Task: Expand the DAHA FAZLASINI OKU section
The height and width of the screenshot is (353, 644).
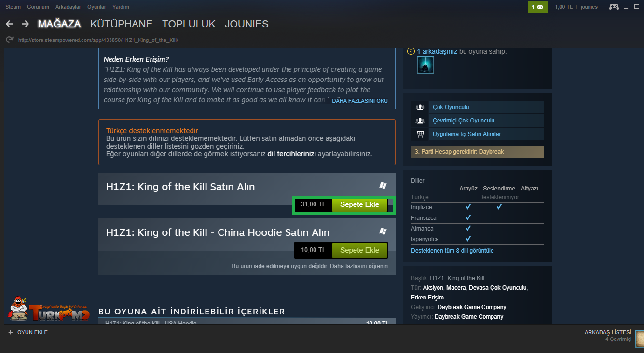Action: point(360,101)
